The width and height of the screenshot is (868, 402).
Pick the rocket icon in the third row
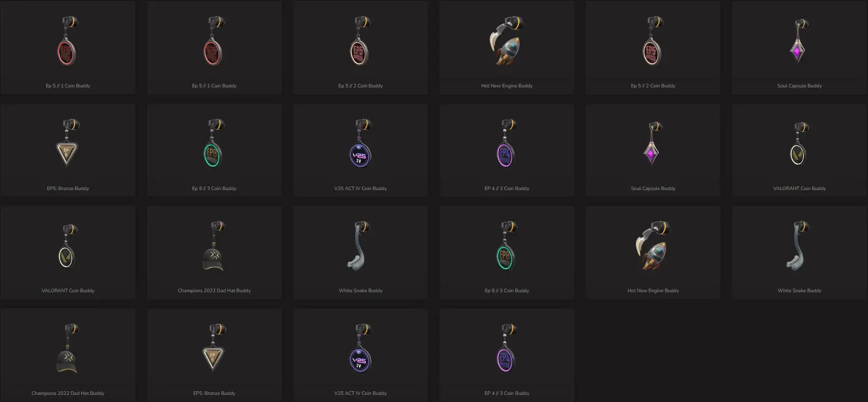[653, 246]
